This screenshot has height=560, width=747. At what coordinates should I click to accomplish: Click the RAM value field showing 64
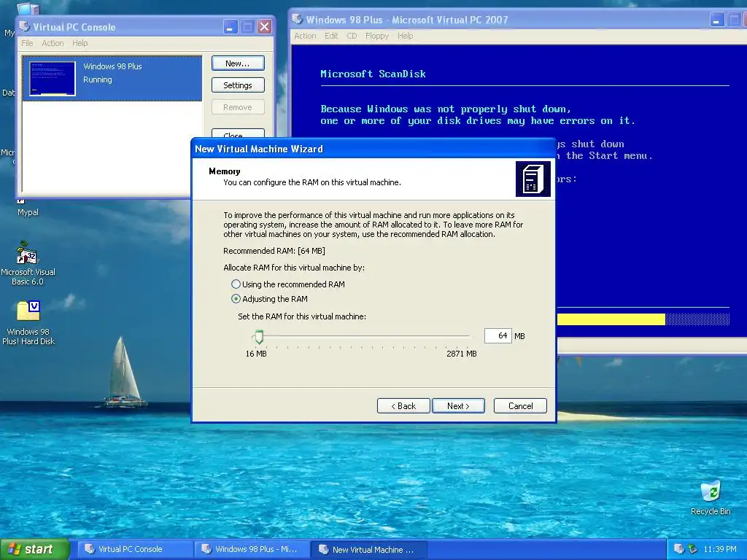(498, 335)
